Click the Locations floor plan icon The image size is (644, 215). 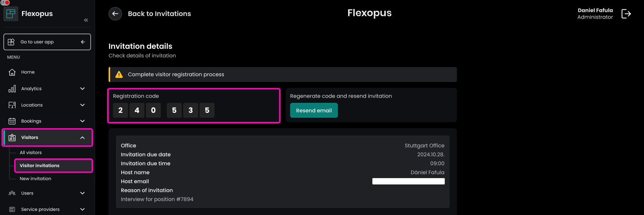tap(12, 105)
